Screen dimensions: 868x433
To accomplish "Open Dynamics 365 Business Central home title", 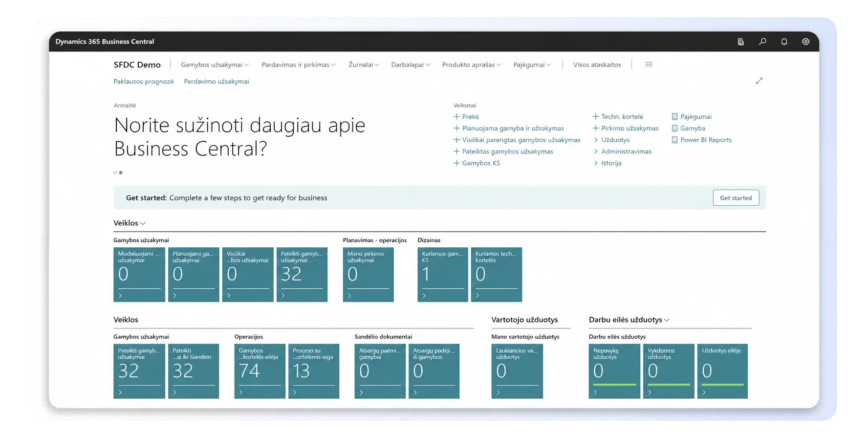I will (105, 42).
